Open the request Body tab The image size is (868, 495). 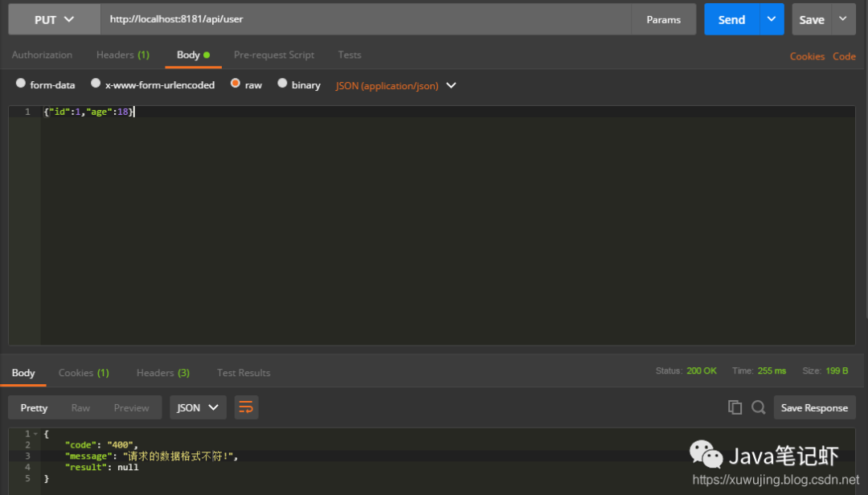click(193, 55)
